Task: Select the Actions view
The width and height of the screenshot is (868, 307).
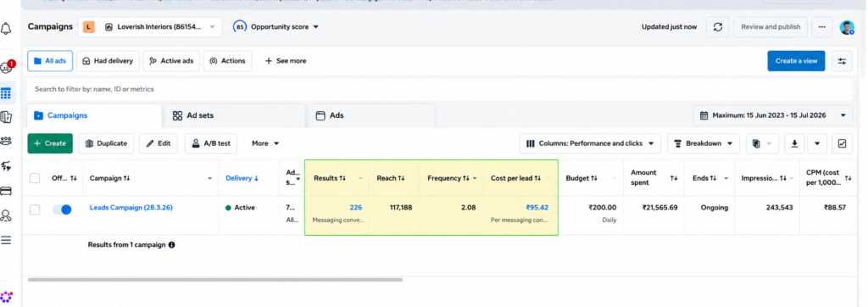Action: 227,61
